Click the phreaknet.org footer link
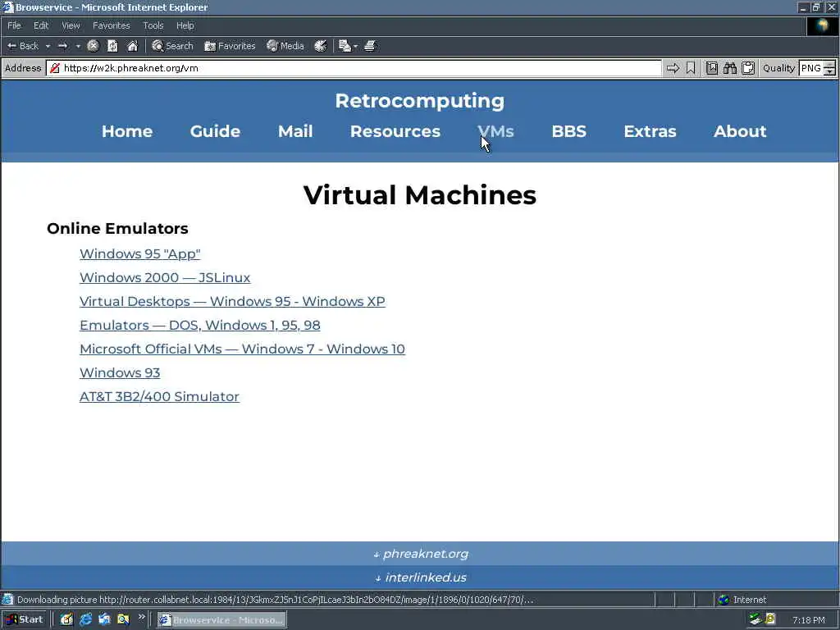This screenshot has width=840, height=630. click(x=421, y=554)
